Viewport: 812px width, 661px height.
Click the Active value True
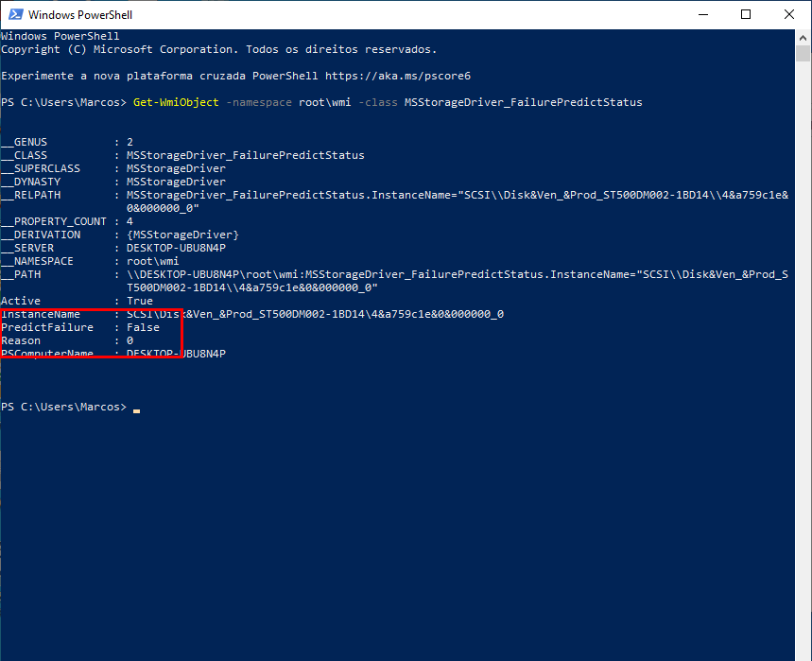(x=139, y=301)
